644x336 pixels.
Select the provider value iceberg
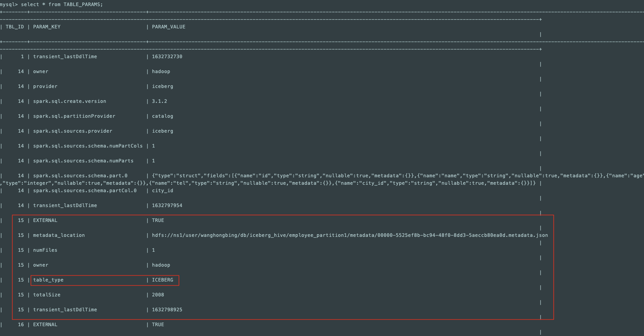tap(163, 86)
